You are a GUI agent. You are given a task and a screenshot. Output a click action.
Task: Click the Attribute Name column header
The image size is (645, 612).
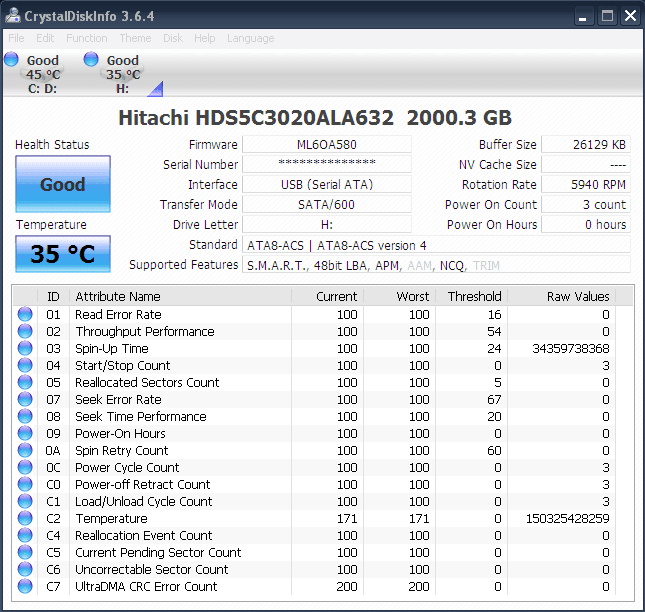(x=180, y=296)
